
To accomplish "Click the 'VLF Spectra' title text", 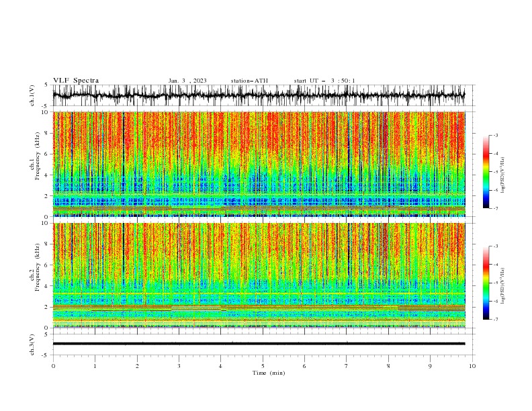I will point(76,81).
